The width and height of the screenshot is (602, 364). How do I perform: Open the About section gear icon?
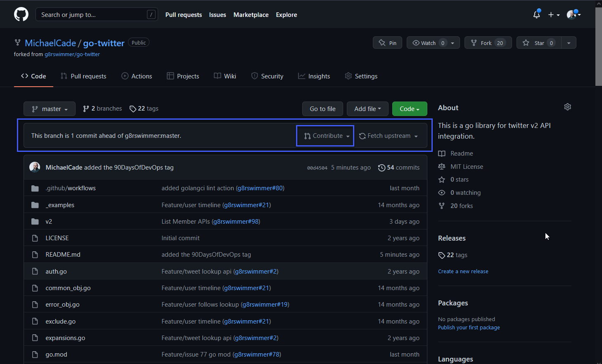click(567, 106)
